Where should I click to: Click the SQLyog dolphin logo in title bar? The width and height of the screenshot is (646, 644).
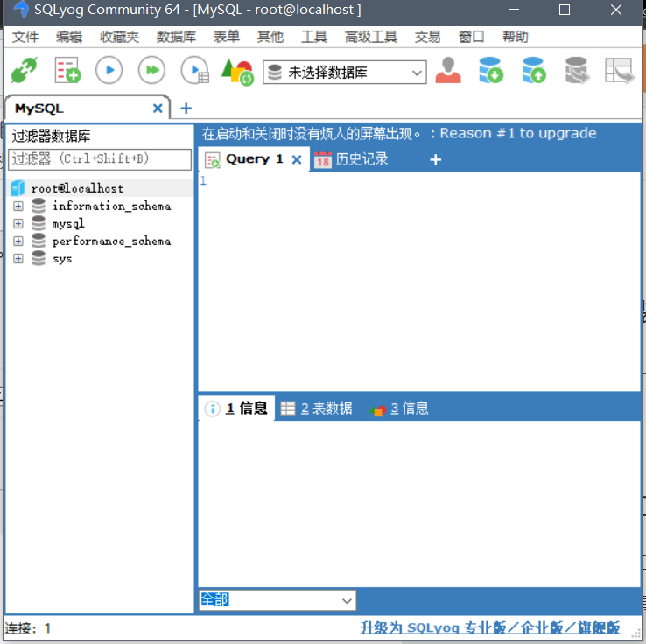[21, 9]
